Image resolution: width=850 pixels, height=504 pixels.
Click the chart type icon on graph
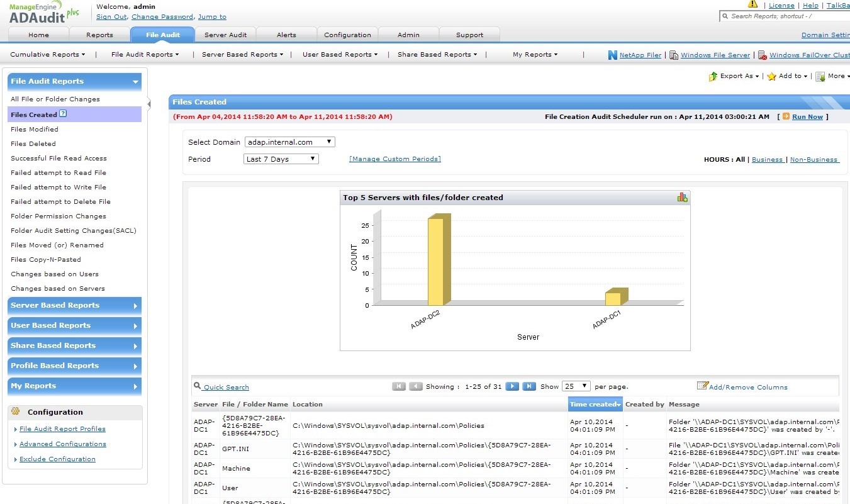coord(682,197)
